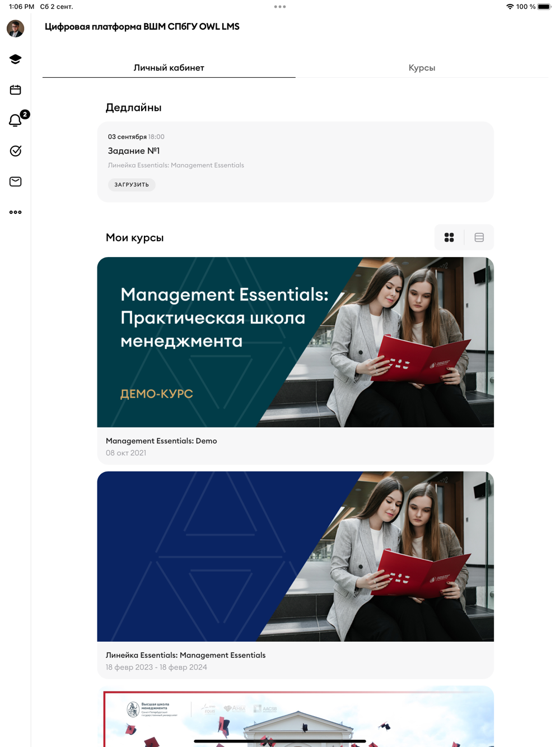Open notifications bell with badge 2

pyautogui.click(x=17, y=119)
